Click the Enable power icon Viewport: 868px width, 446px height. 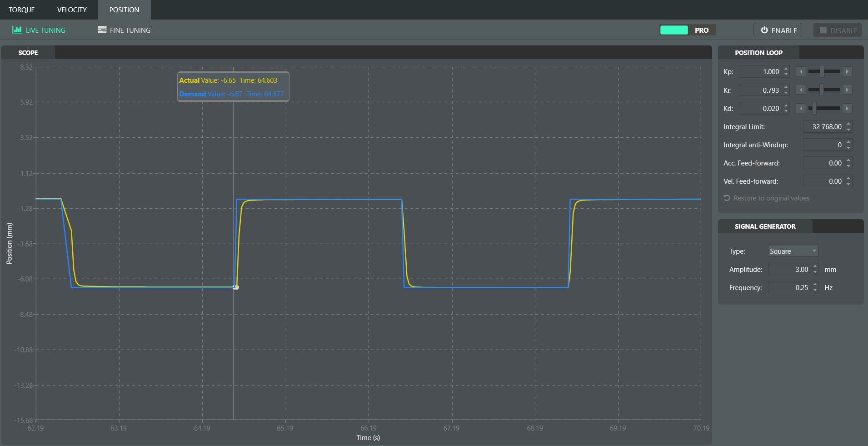pyautogui.click(x=764, y=30)
